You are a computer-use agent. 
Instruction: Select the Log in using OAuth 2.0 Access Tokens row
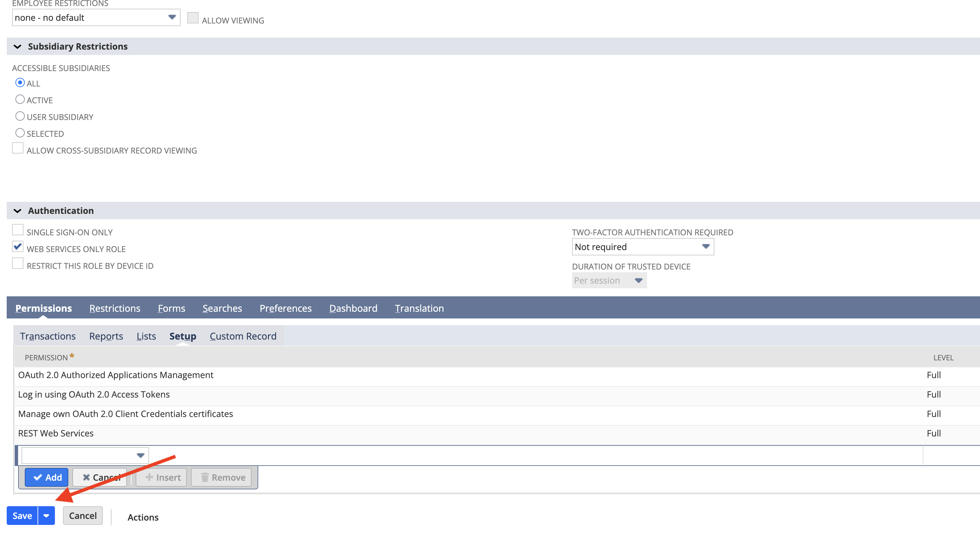coord(497,396)
